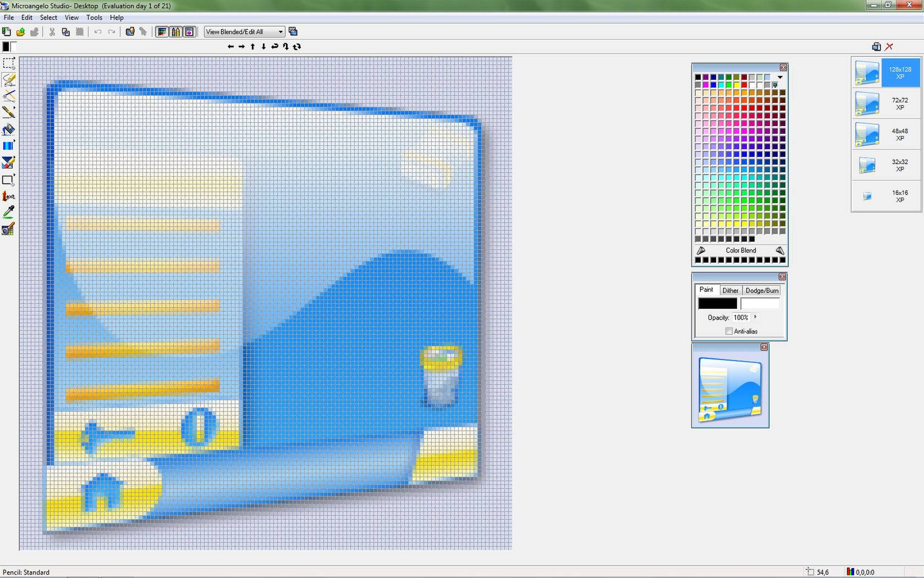924x578 pixels.
Task: Open the Tools menu
Action: (94, 18)
